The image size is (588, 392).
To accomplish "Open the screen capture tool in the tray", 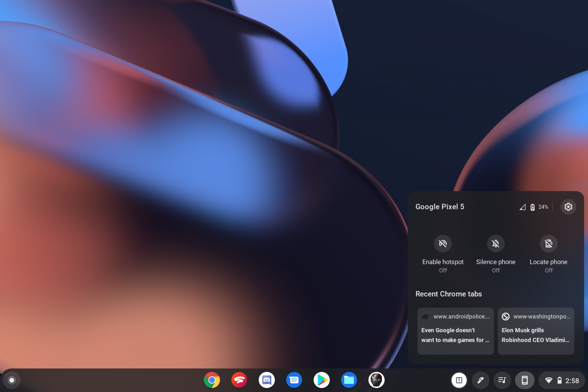I will pos(459,380).
